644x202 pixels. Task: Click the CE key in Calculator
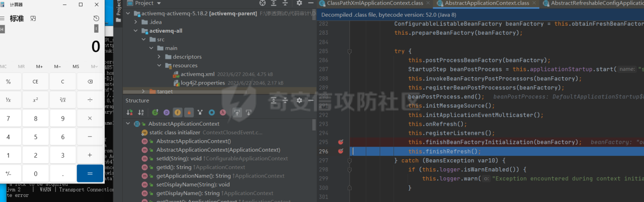[35, 81]
